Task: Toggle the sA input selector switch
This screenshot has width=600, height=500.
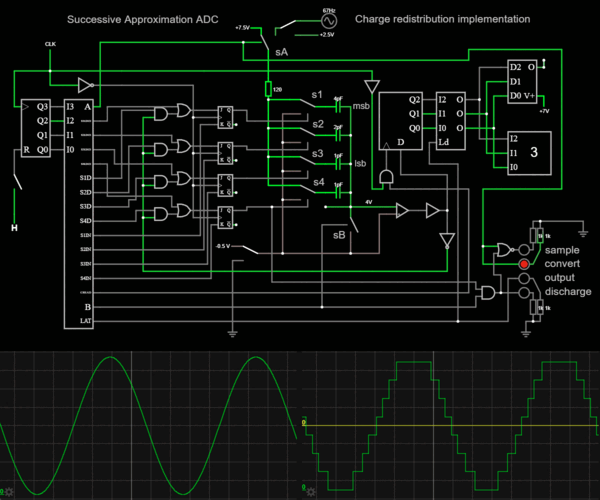Action: tap(264, 40)
